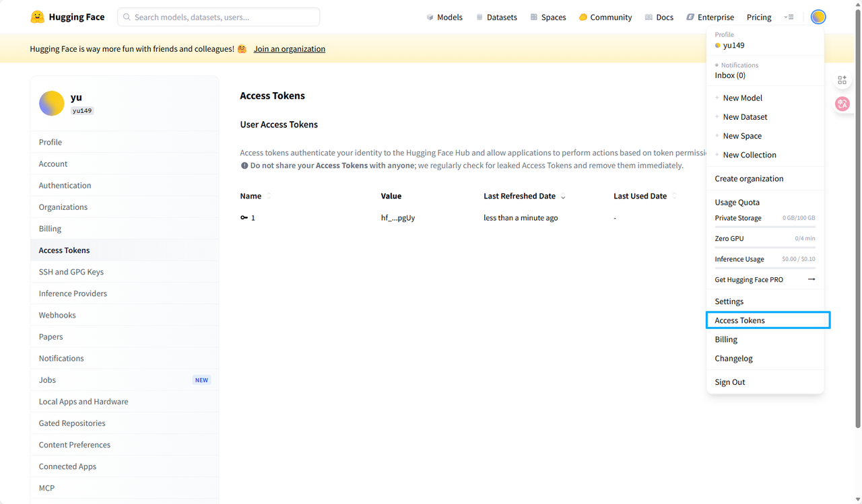Click the grid widget icon on right edge
Image resolution: width=862 pixels, height=504 pixels.
click(842, 80)
